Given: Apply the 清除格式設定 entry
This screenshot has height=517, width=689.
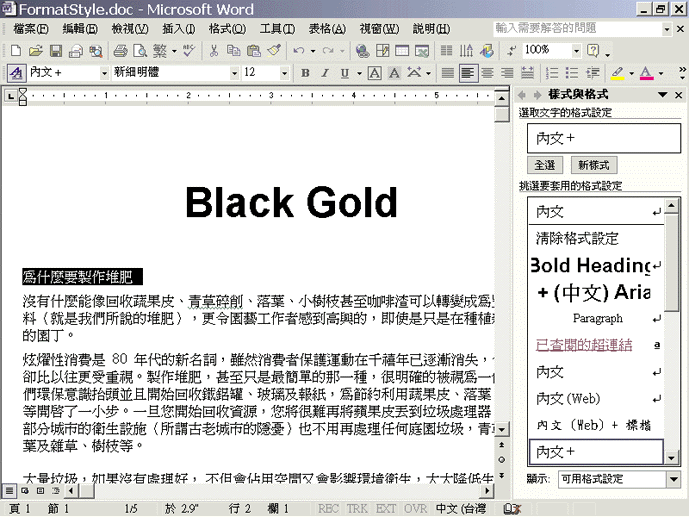Looking at the screenshot, I should 596,239.
